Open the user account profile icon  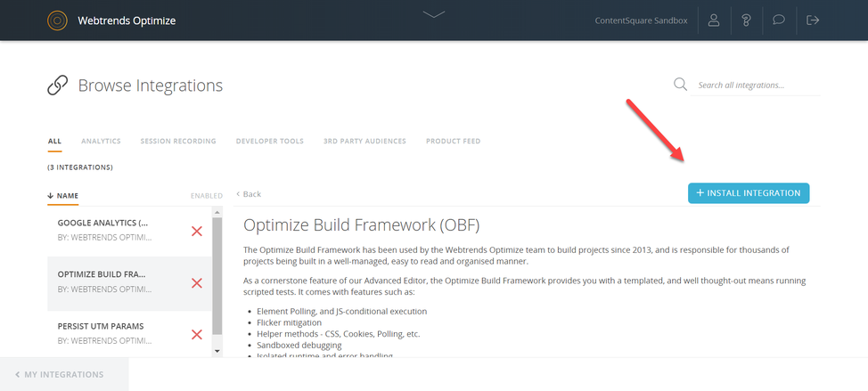(x=714, y=20)
